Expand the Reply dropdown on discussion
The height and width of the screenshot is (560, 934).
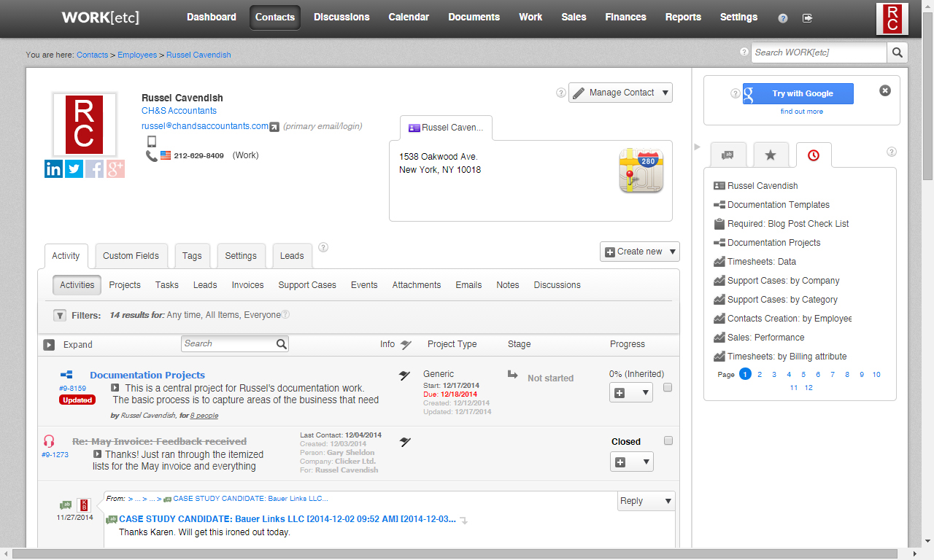(x=646, y=501)
